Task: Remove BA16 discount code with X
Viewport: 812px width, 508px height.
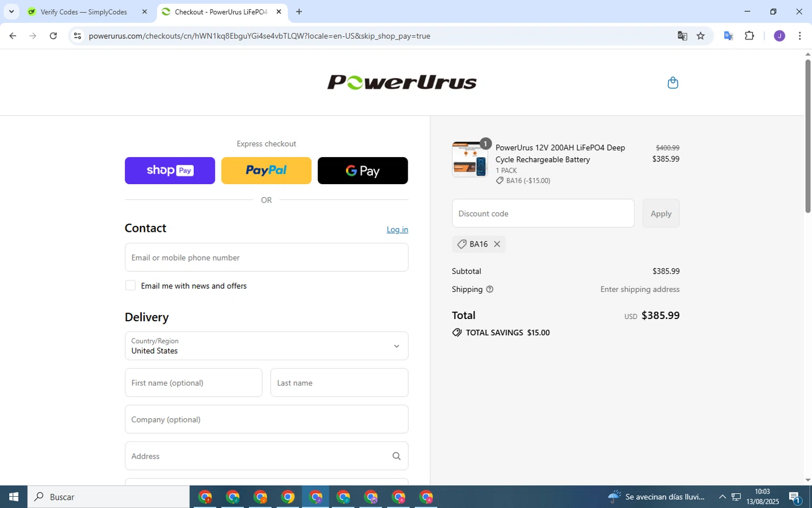Action: [x=497, y=244]
